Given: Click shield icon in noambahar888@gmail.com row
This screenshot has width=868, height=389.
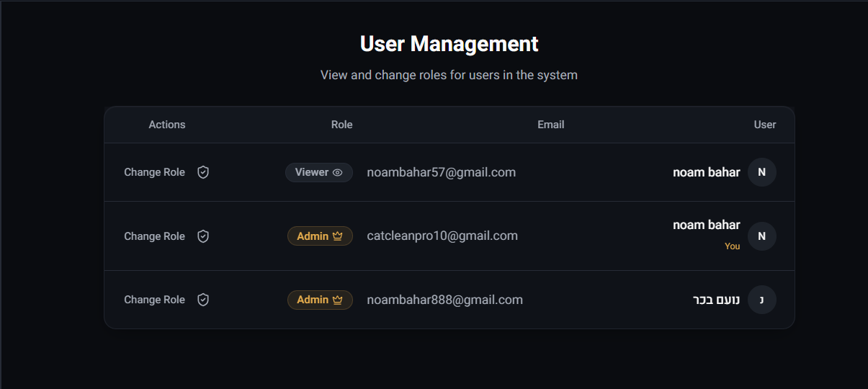Looking at the screenshot, I should coord(203,300).
